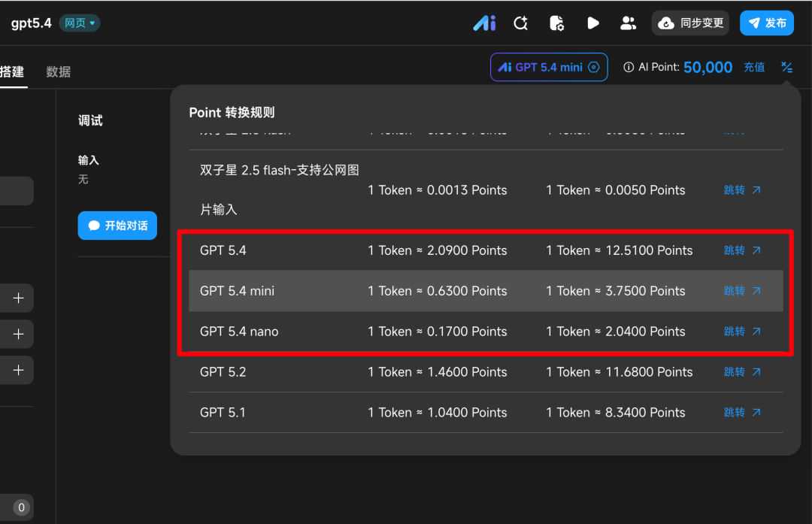Click the gpt5.4 project title
The width and height of the screenshot is (812, 524).
31,23
